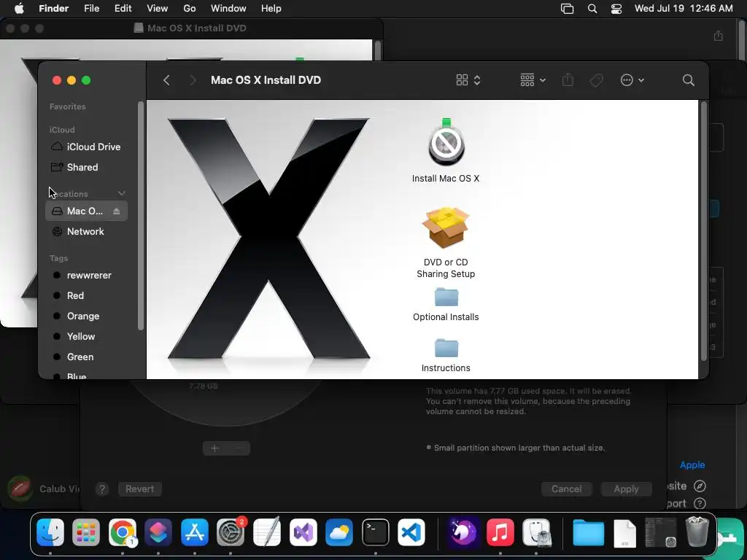Open Shared in the Finder sidebar
747x560 pixels.
[86, 167]
